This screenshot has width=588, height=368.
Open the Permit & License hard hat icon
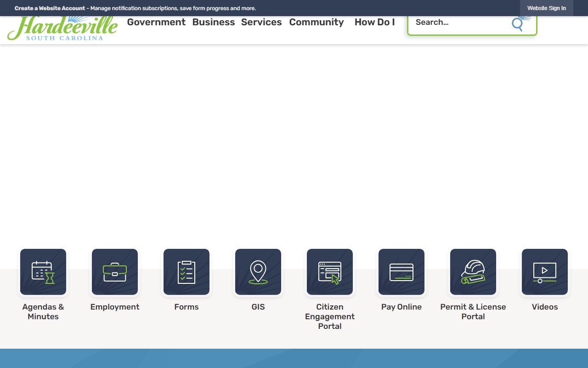[x=473, y=272]
